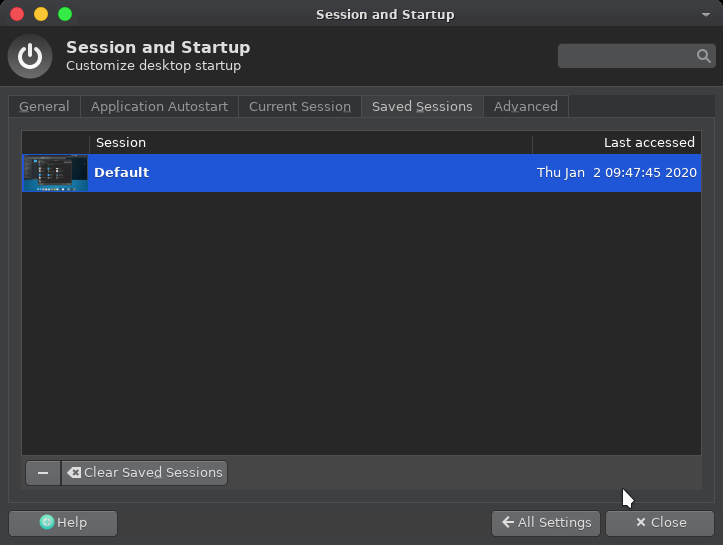Switch to the General tab
Screen dimensions: 723x545
[44, 106]
